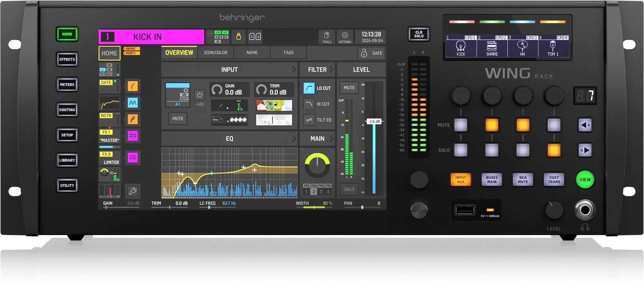Image resolution: width=644 pixels, height=292 pixels.
Task: Click the yellow lock icon
Action: point(239,36)
